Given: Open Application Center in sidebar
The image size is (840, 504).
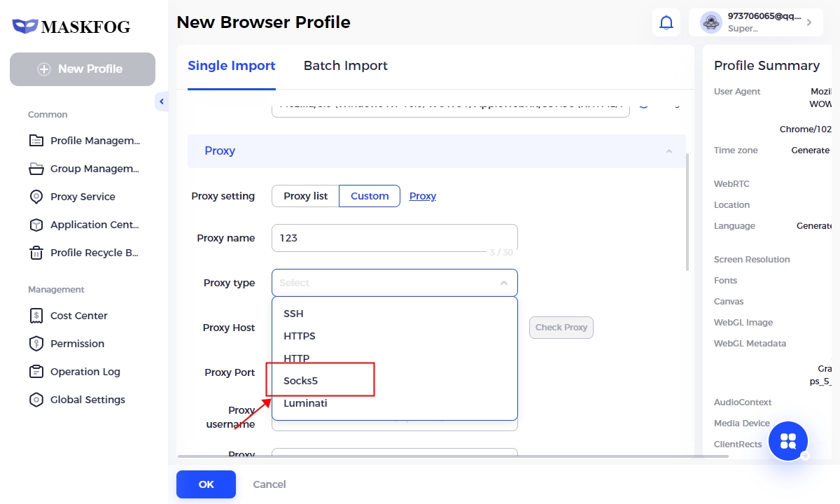Looking at the screenshot, I should (94, 225).
